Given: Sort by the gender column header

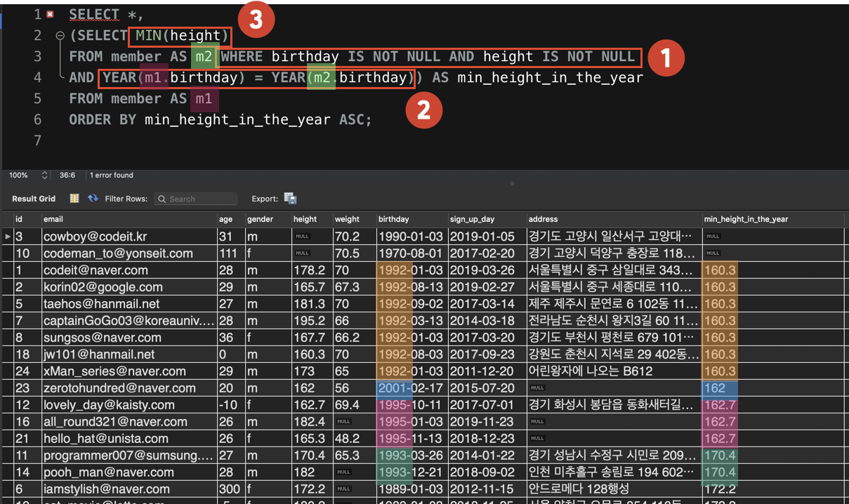Looking at the screenshot, I should coord(268,219).
